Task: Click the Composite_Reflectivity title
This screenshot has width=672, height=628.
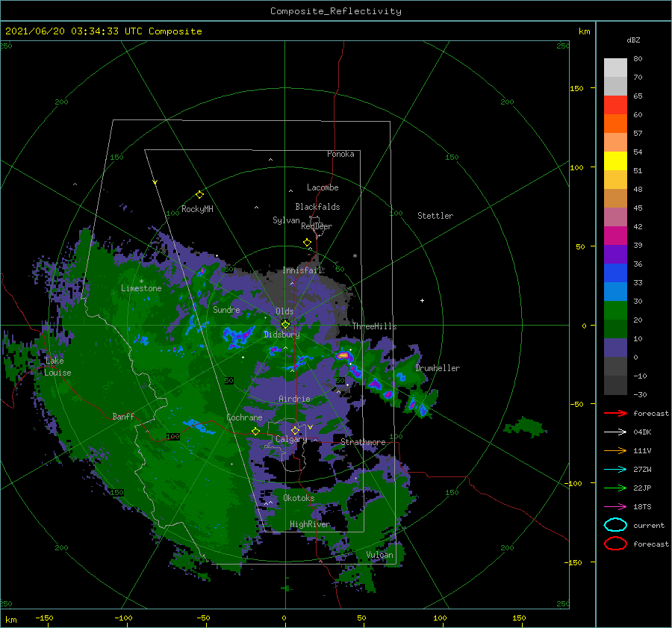Action: 335,11
